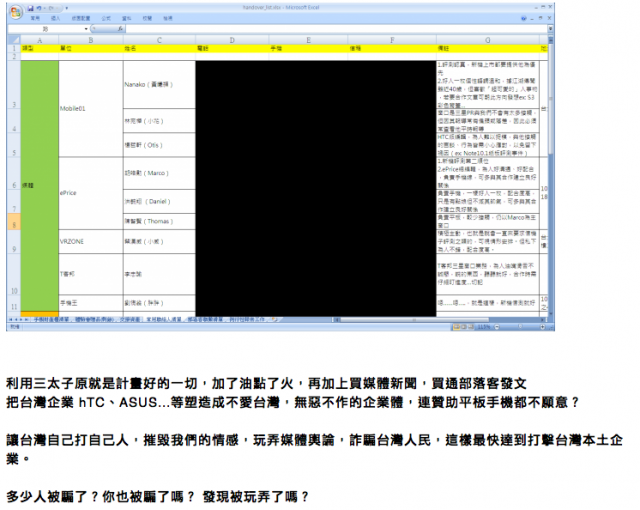Viewport: 640px width, 510px height.
Task: Switch to the first sheet tab
Action: (x=51, y=319)
